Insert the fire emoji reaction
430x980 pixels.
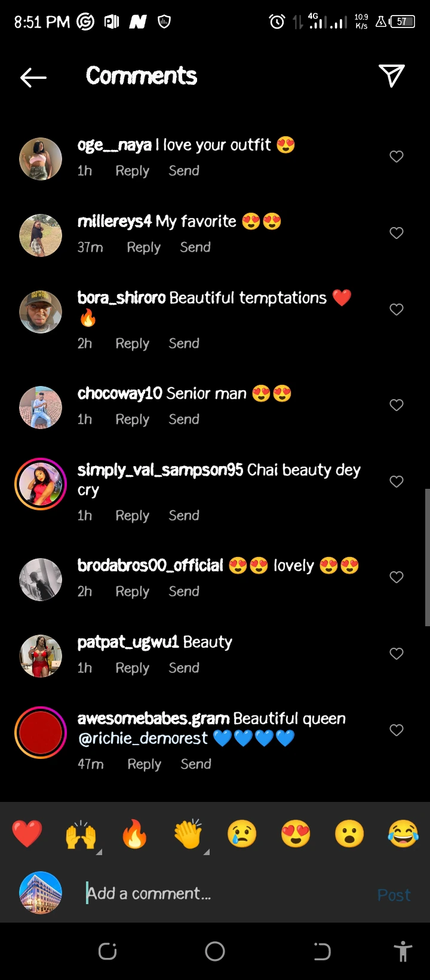click(134, 834)
